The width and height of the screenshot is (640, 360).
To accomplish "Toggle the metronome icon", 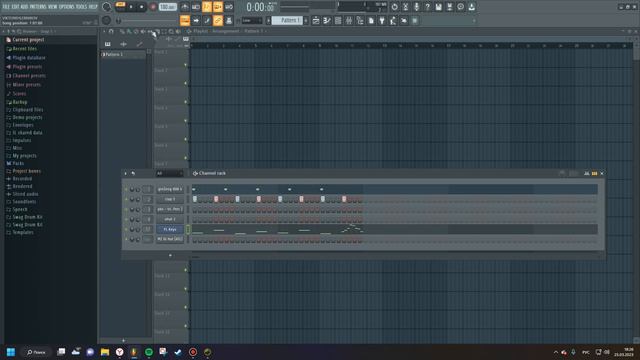I will tap(185, 7).
